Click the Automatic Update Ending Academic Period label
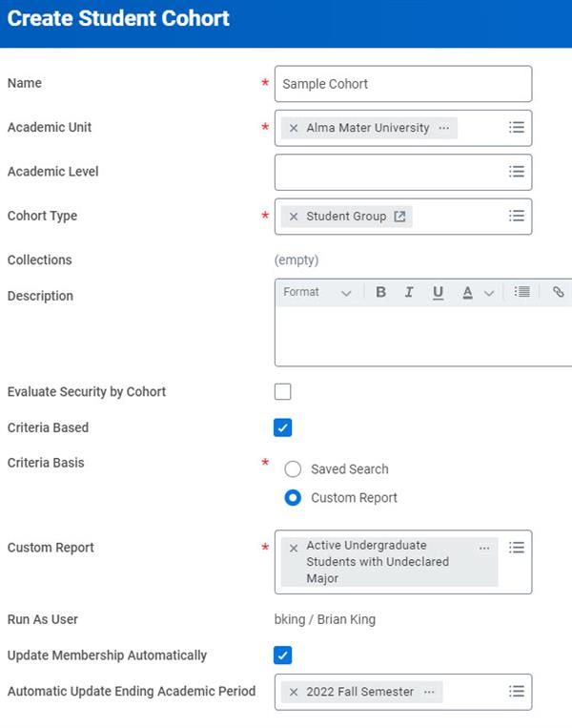The width and height of the screenshot is (572, 728). pyautogui.click(x=132, y=692)
